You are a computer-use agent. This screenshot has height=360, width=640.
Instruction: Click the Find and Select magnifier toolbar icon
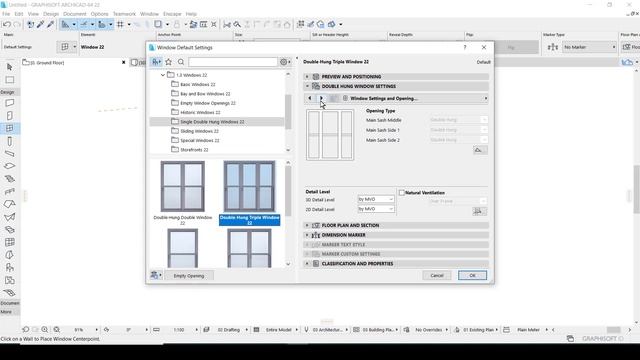pyautogui.click(x=237, y=24)
